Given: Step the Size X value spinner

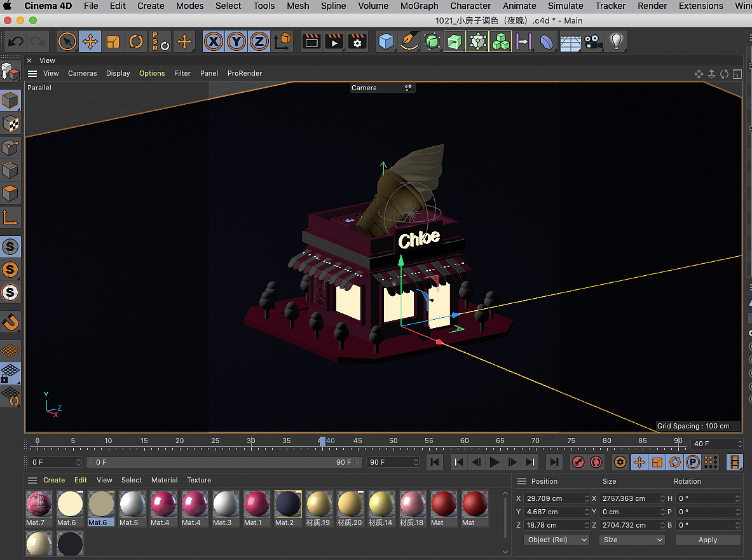Looking at the screenshot, I should click(662, 498).
